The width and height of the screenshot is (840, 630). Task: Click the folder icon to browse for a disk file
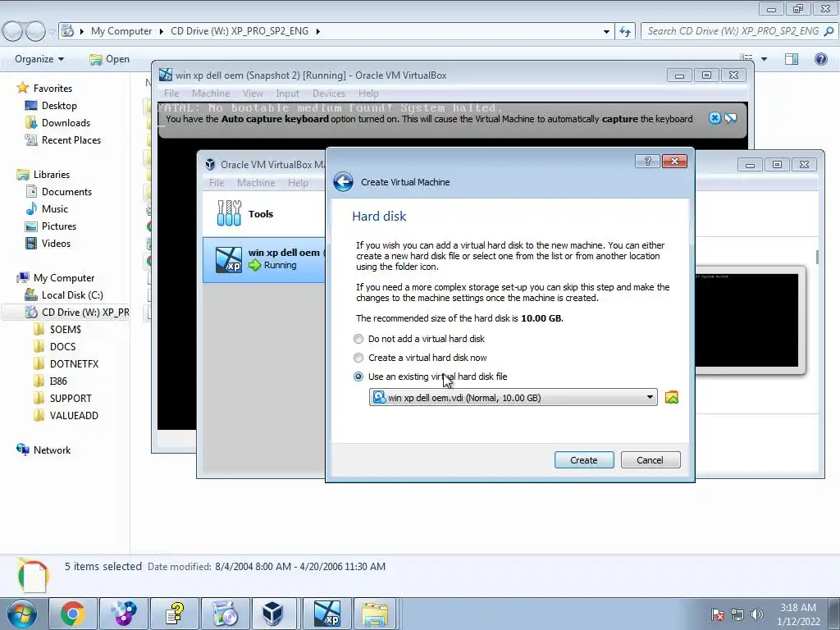[x=671, y=398]
